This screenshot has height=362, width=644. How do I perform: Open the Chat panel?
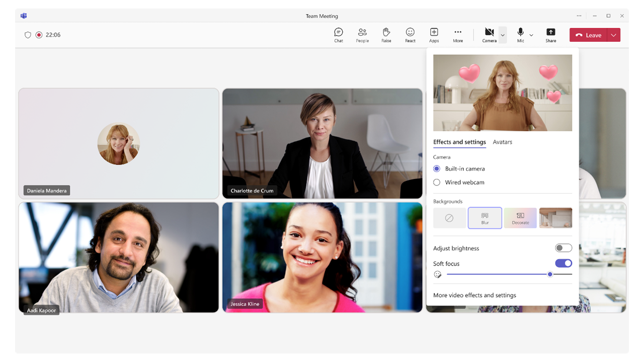(339, 35)
